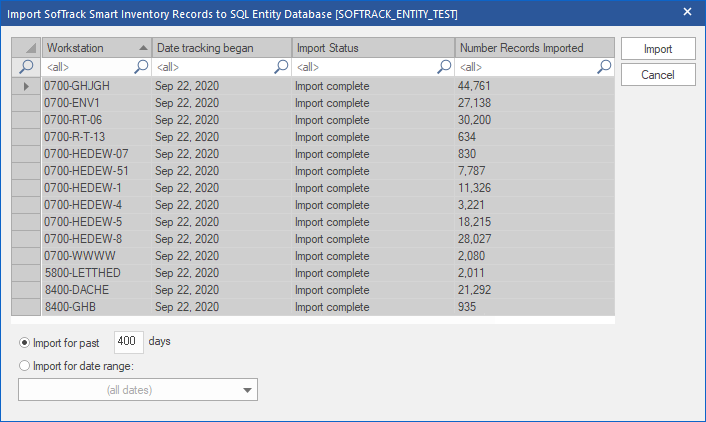Select workstation 5800-LETTHED

click(96, 273)
